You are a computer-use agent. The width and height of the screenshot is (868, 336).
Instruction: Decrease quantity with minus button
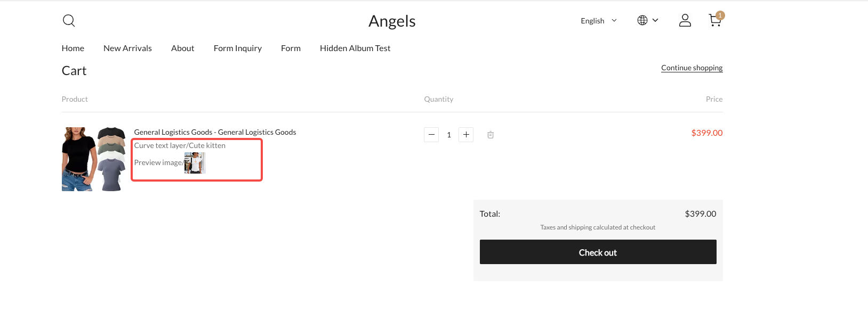[x=431, y=135]
